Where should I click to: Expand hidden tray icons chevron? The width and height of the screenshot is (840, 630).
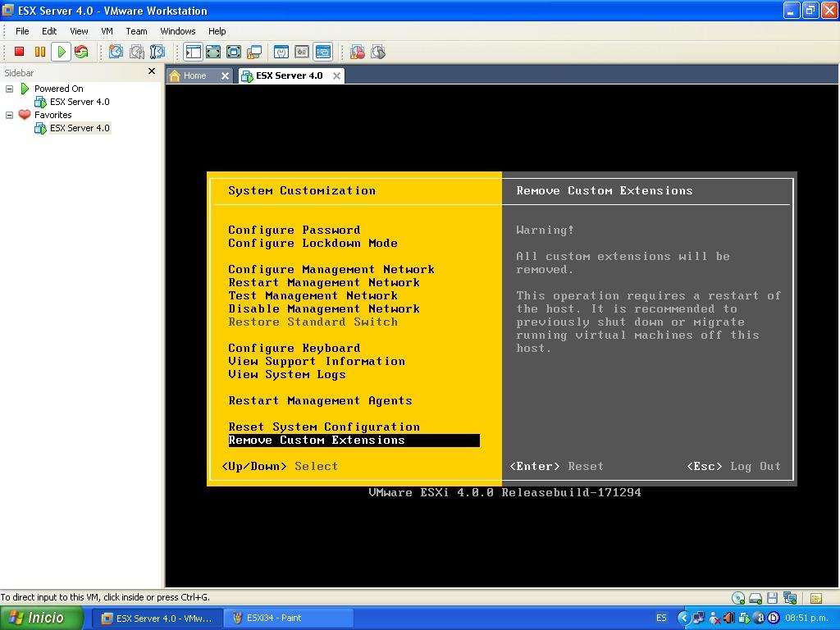683,619
